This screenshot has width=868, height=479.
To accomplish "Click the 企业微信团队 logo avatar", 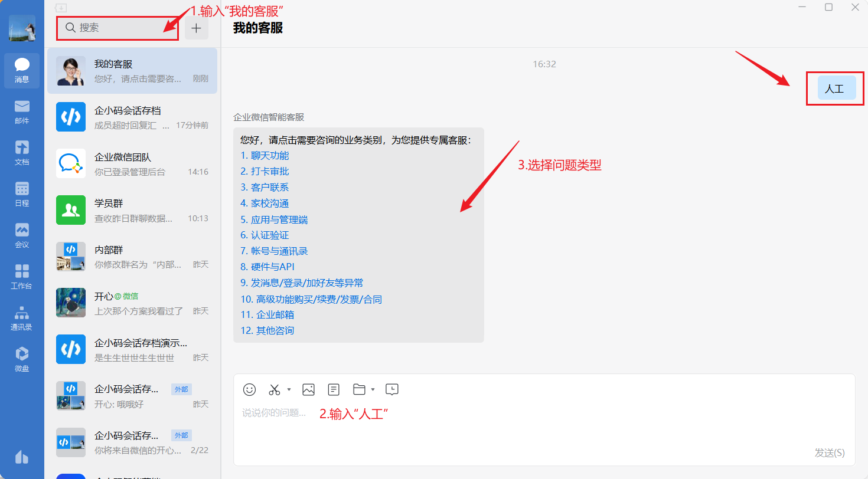I will tap(71, 164).
